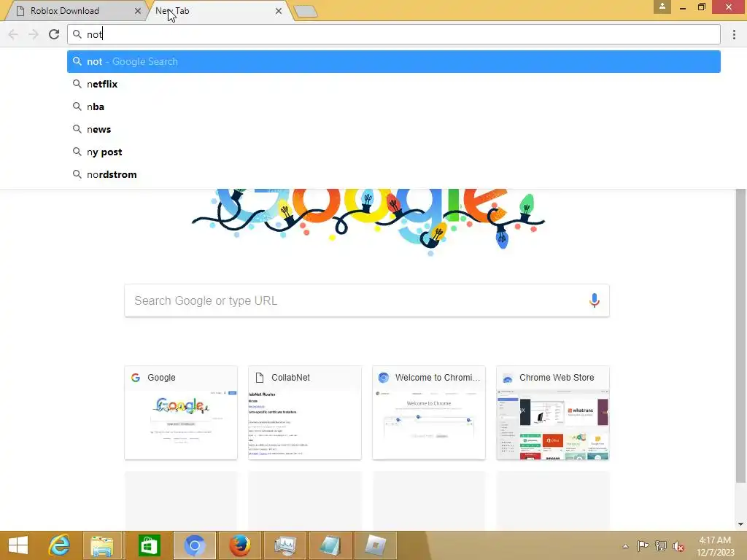Image resolution: width=747 pixels, height=560 pixels.
Task: Open the Chrome Web Store thumbnail
Action: tap(553, 413)
